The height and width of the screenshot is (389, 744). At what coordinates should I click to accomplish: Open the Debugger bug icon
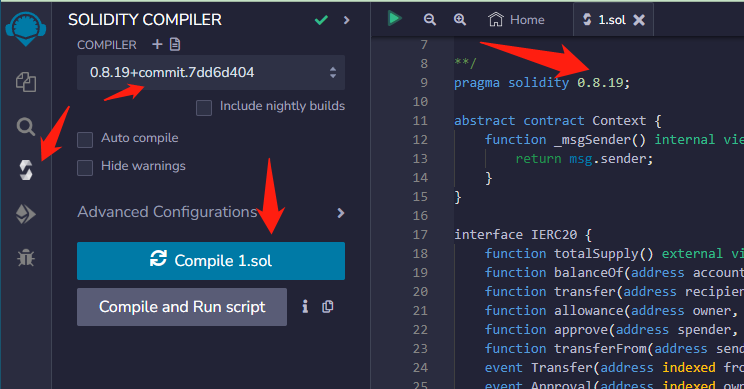(26, 258)
